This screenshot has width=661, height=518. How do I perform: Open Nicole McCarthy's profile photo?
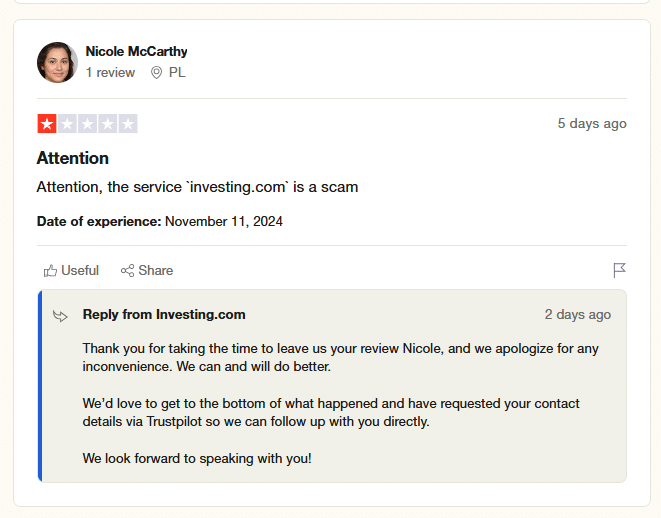pyautogui.click(x=57, y=62)
